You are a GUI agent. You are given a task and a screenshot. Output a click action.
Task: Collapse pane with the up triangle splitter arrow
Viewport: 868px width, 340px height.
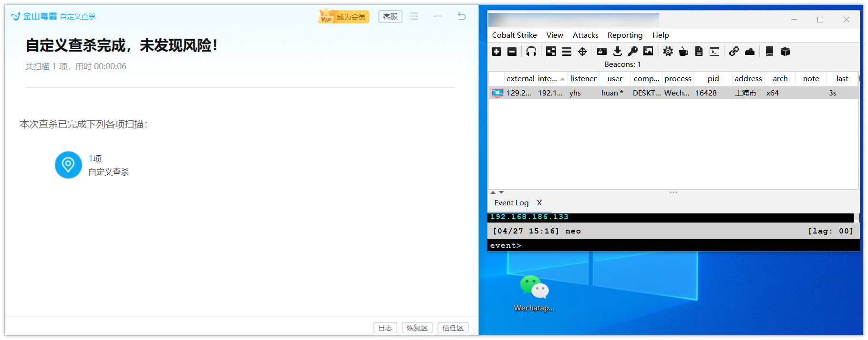[493, 192]
